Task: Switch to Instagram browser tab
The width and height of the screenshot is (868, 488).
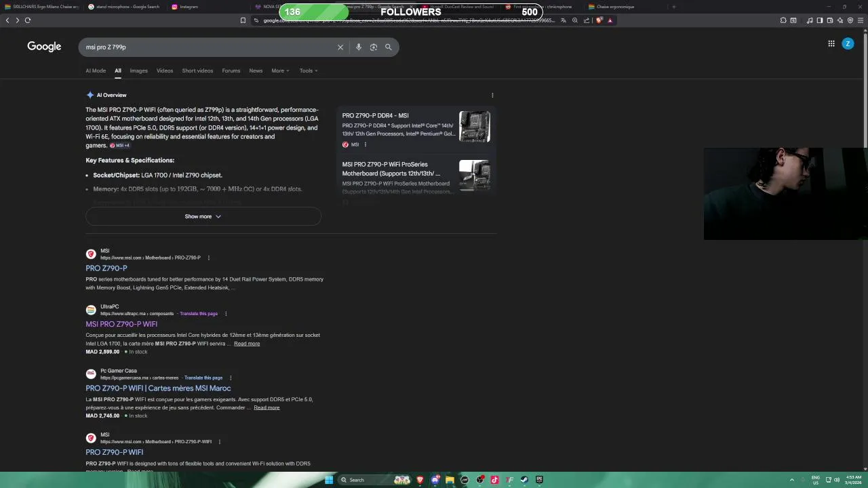Action: point(207,7)
